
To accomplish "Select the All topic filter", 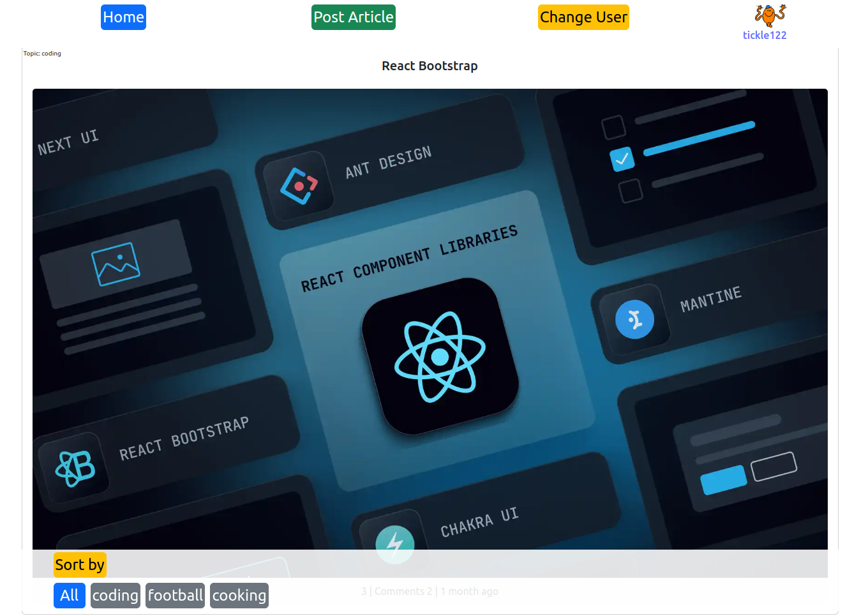I will (70, 596).
